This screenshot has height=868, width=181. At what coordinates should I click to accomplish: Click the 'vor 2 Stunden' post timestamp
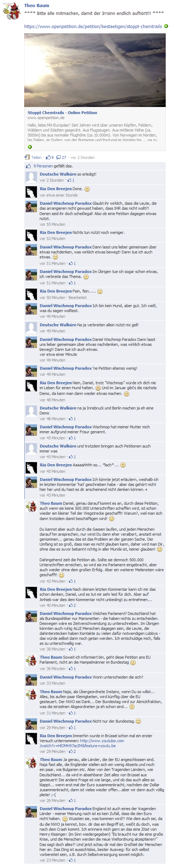click(82, 157)
